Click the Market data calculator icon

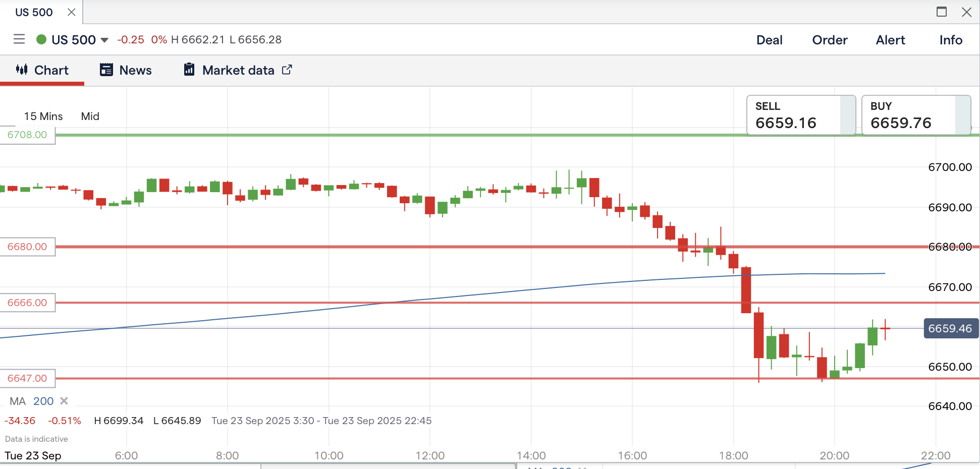coord(189,70)
